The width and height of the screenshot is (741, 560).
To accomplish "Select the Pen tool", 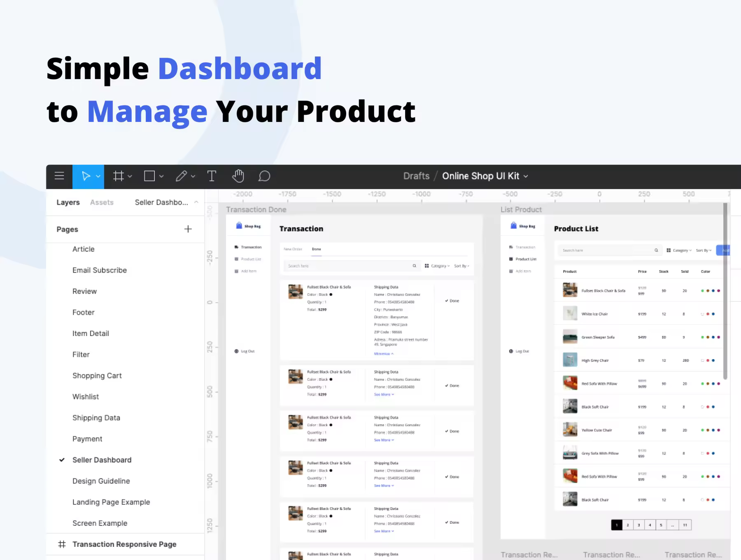I will click(181, 176).
